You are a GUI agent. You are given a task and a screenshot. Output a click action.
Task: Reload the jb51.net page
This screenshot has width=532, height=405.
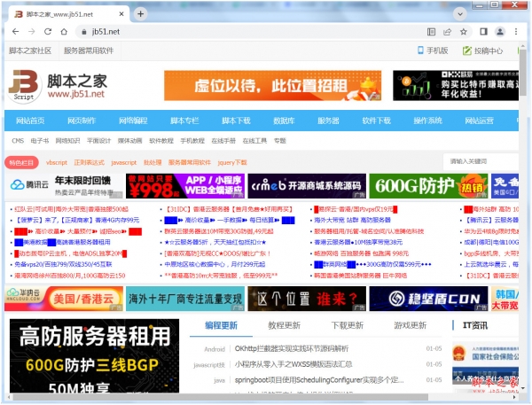coord(48,32)
